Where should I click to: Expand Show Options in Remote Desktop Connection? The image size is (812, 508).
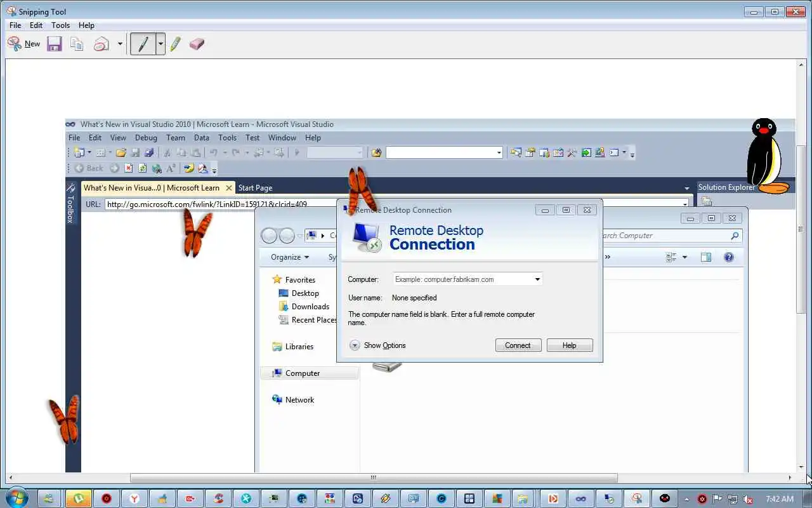pyautogui.click(x=377, y=345)
